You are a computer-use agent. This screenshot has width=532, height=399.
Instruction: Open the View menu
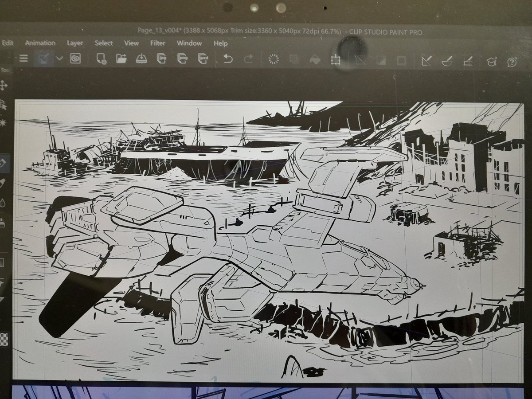[131, 43]
